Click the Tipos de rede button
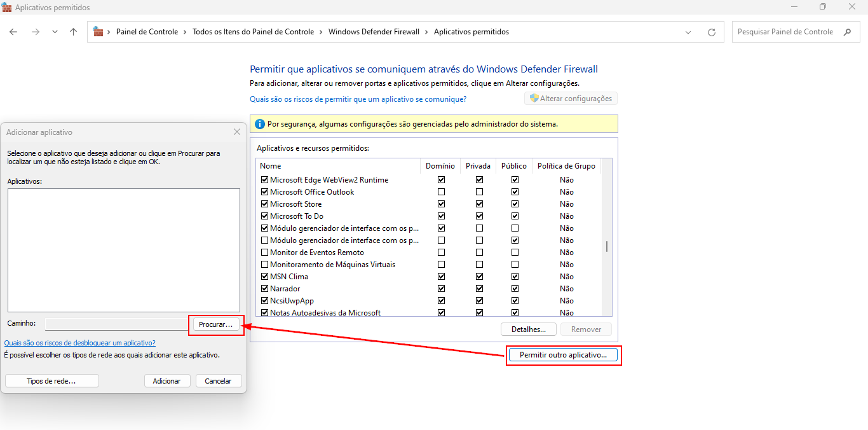 (52, 381)
